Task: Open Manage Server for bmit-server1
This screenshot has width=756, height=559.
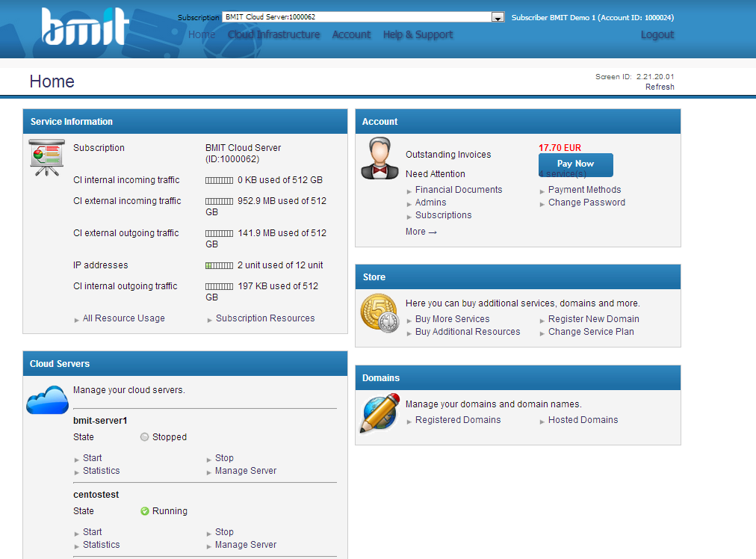Action: [246, 471]
